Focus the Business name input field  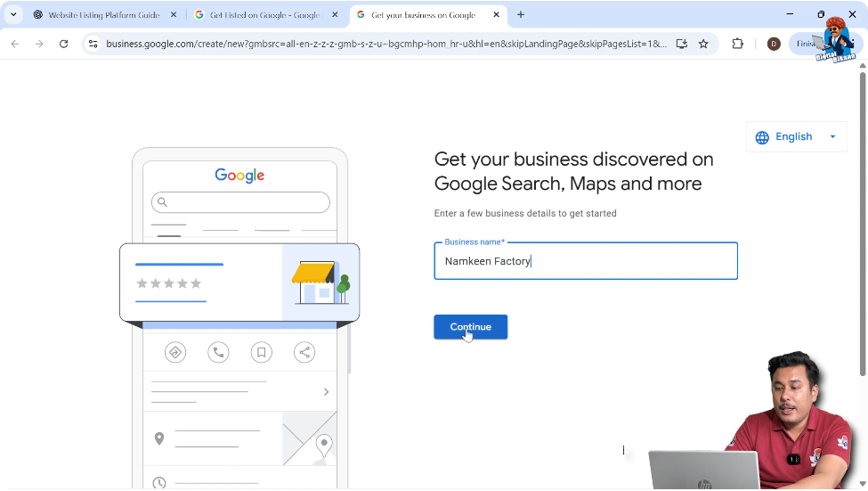pos(586,261)
